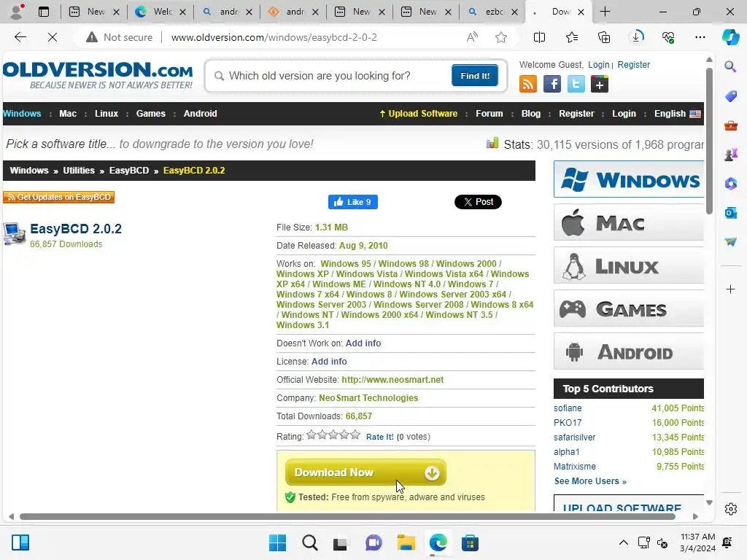Image resolution: width=747 pixels, height=560 pixels.
Task: Open the favorites list icon
Action: pyautogui.click(x=572, y=37)
